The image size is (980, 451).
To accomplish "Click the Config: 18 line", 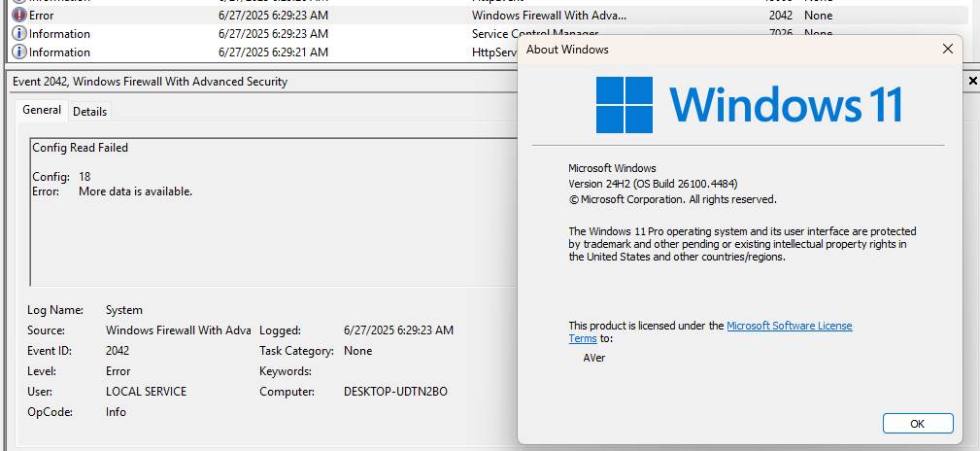I will [x=61, y=176].
